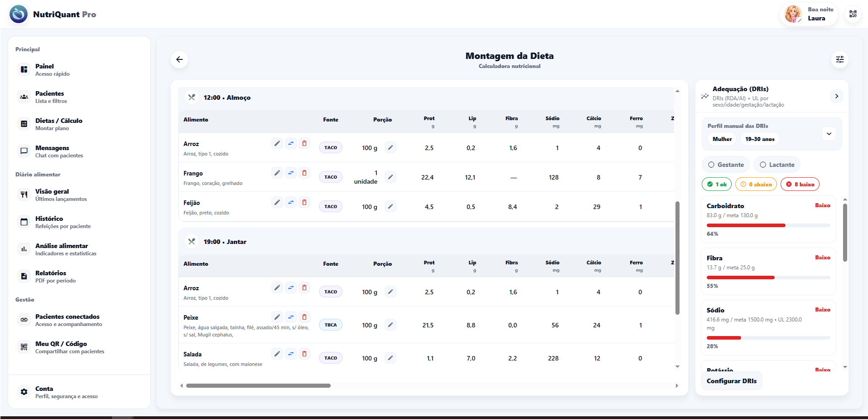Edit the portion of Peixe
Image resolution: width=868 pixels, height=419 pixels.
tap(390, 325)
